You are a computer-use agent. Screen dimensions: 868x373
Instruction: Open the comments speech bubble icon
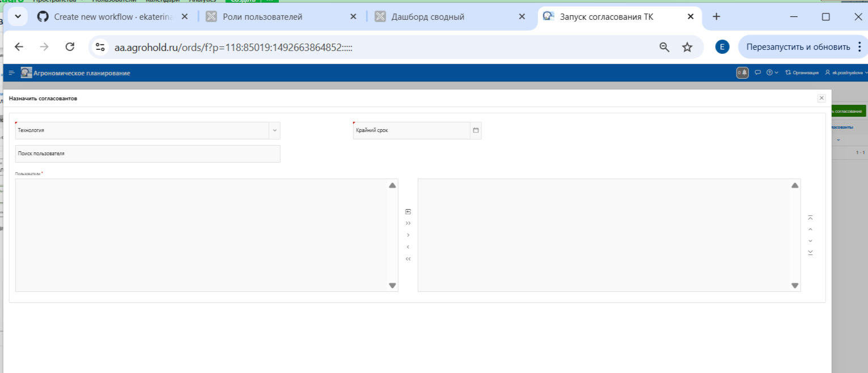coord(758,73)
